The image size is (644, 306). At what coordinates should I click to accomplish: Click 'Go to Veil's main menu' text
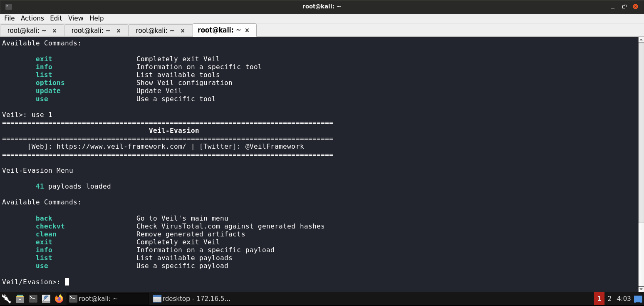pyautogui.click(x=182, y=218)
